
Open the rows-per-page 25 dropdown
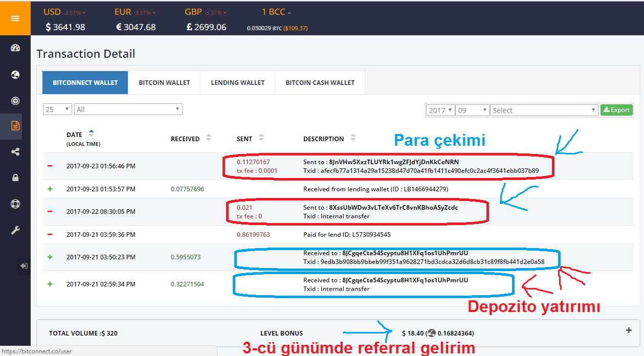pyautogui.click(x=57, y=109)
